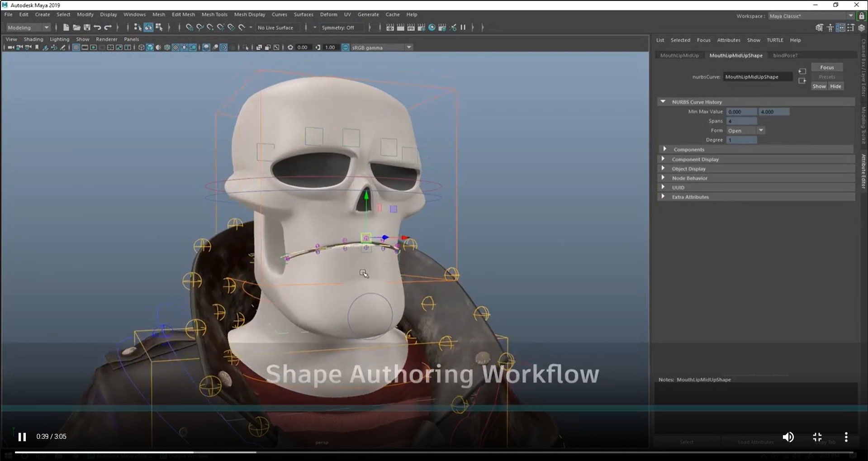Click the viewport Exposure icon
The height and width of the screenshot is (461, 868).
pyautogui.click(x=290, y=48)
